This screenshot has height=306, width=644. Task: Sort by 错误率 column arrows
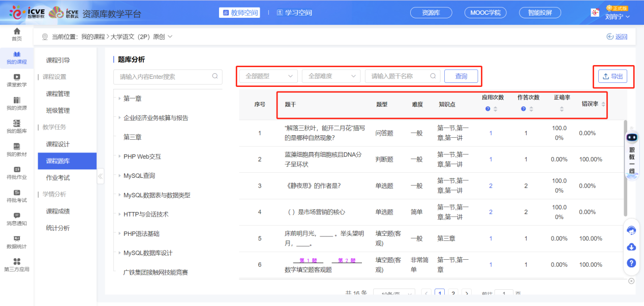click(x=603, y=104)
